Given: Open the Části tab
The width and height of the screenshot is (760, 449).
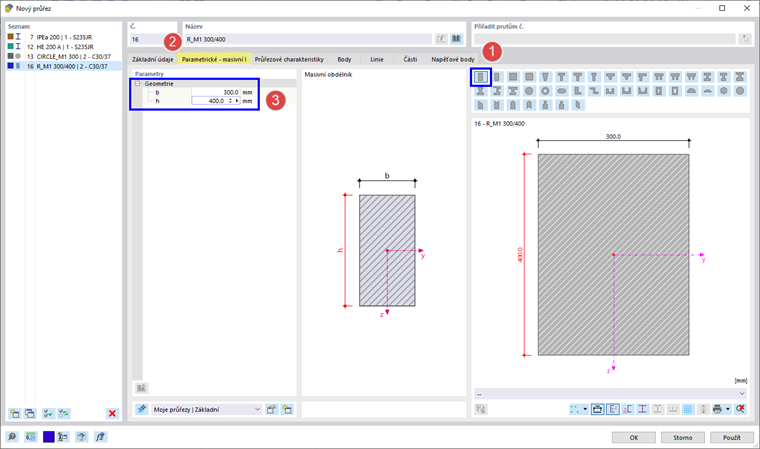Looking at the screenshot, I should coord(410,59).
